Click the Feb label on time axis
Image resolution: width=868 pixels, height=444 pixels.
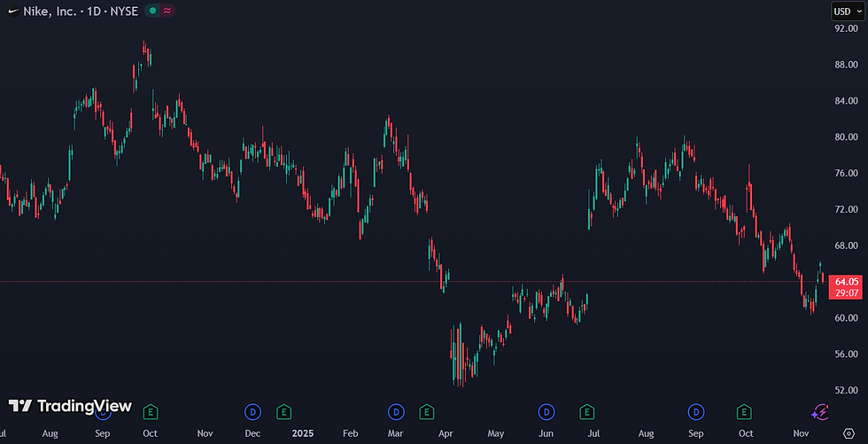click(x=351, y=433)
